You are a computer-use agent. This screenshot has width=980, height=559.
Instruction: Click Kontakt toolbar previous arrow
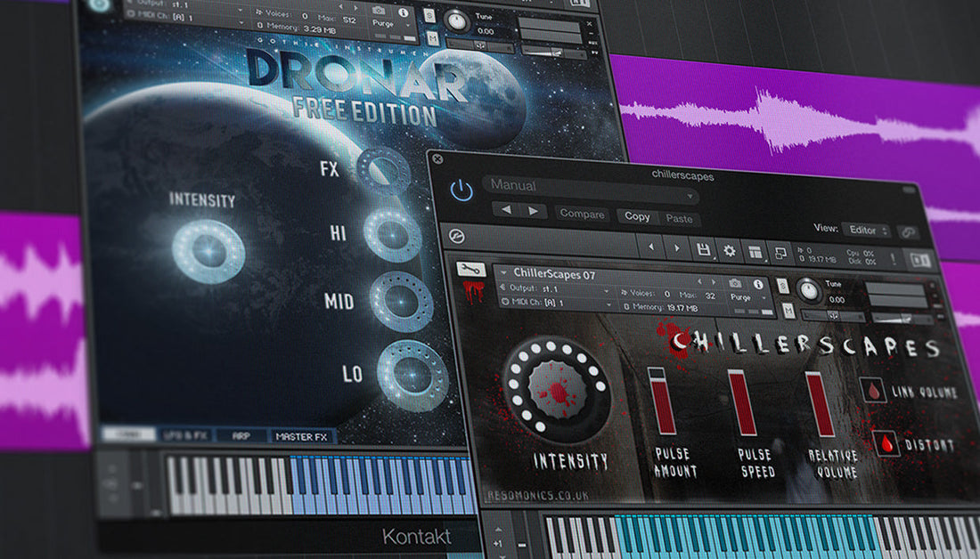651,247
